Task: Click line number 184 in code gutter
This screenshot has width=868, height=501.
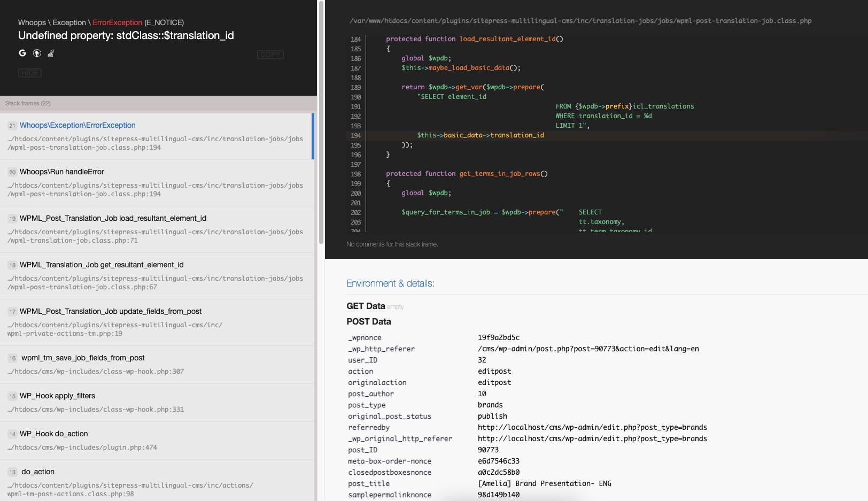Action: 356,40
